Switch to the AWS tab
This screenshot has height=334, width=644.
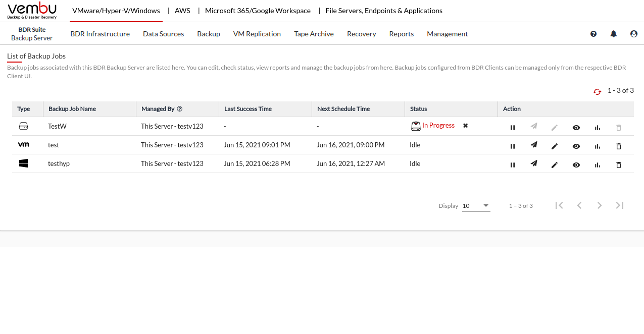(182, 11)
